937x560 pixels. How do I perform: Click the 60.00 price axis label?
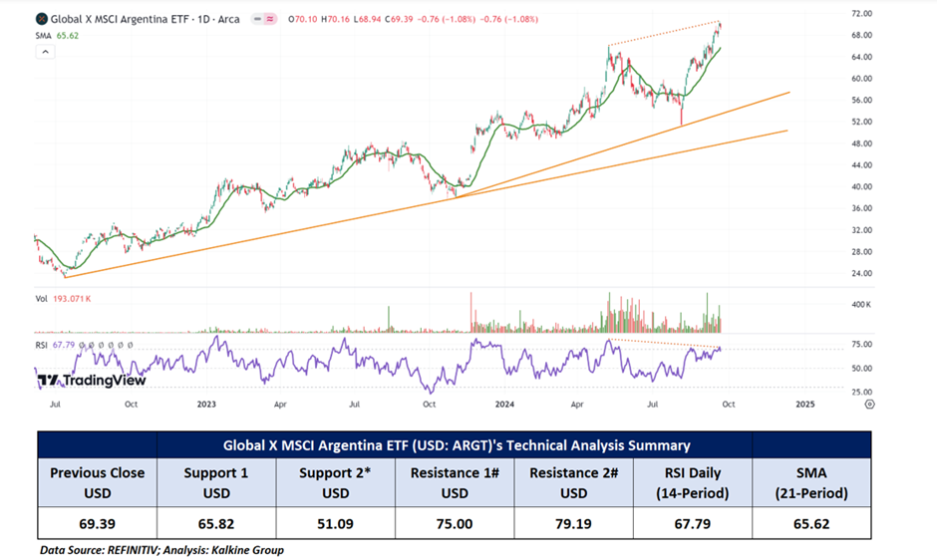coord(861,79)
